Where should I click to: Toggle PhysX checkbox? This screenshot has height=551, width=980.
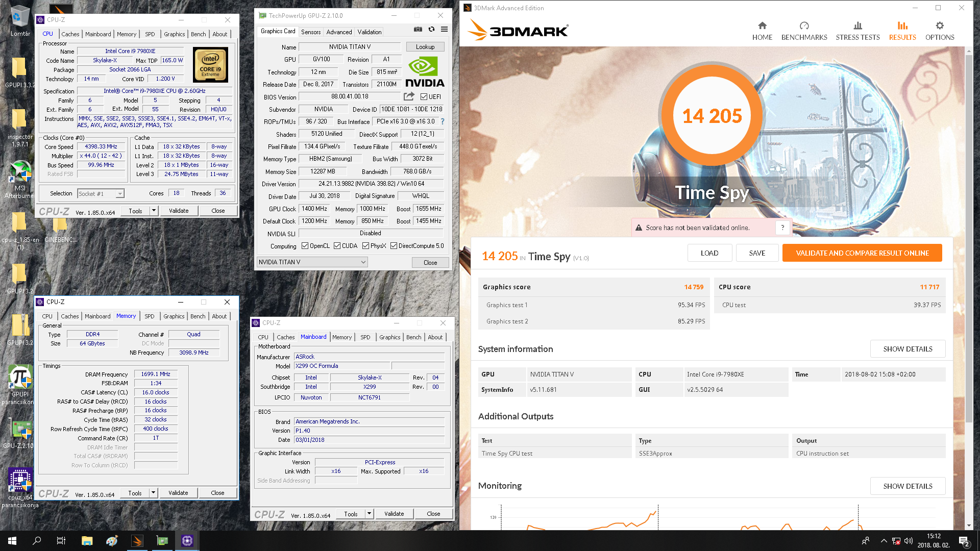coord(365,246)
